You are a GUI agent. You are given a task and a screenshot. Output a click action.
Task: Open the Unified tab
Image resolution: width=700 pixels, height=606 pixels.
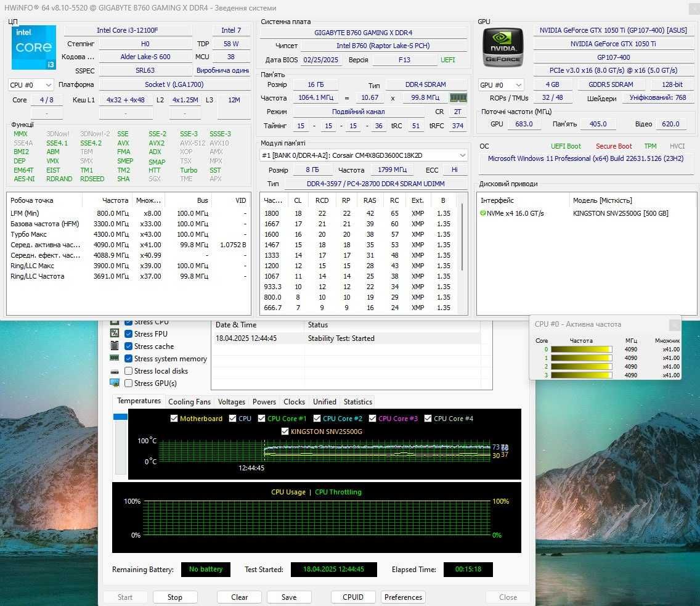[325, 402]
